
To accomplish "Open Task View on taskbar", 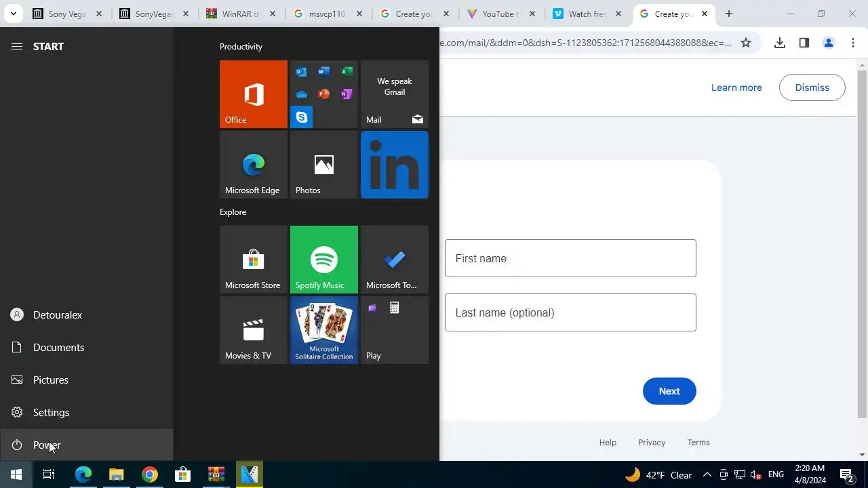I will tap(49, 474).
